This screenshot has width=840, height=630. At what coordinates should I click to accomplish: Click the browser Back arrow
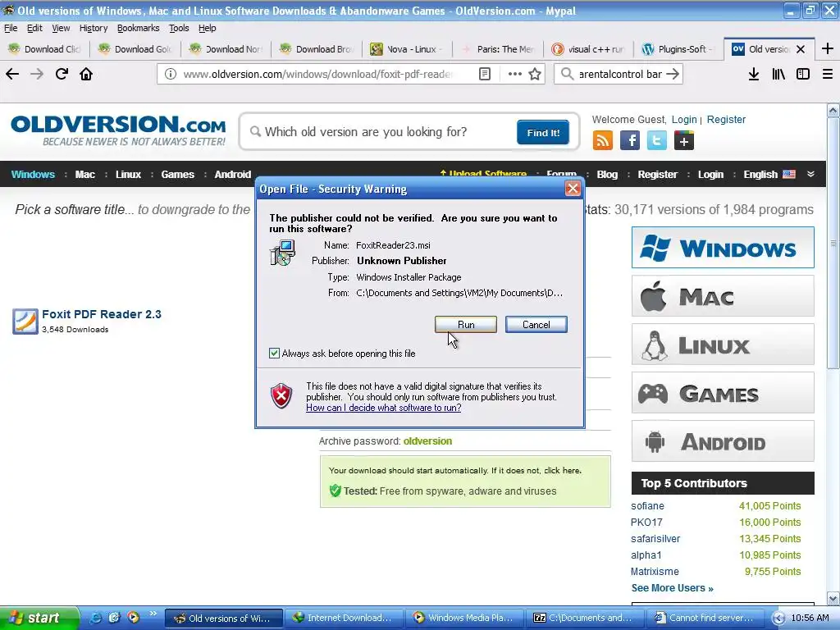[x=12, y=74]
